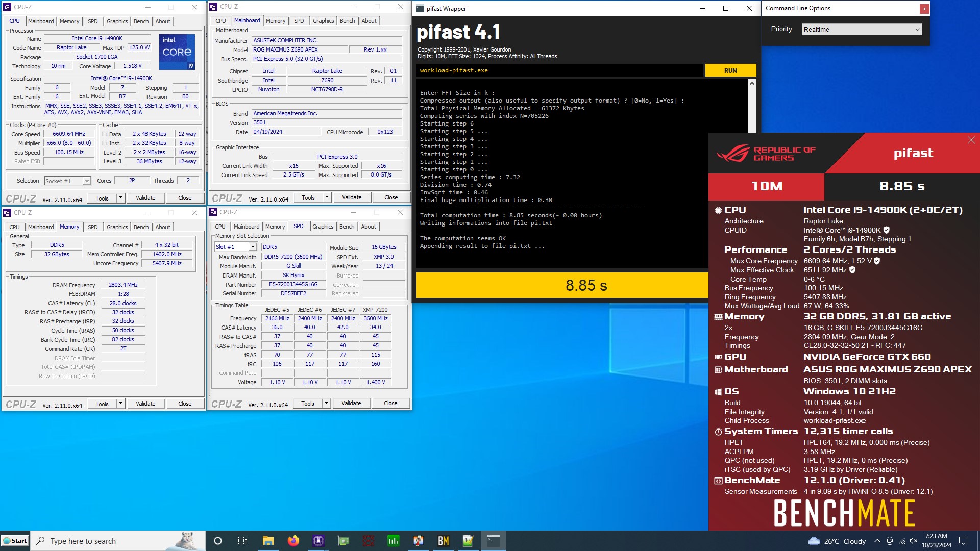Viewport: 980px width, 551px height.
Task: Expand Tools dropdown arrow in CPU-Z Memory window
Action: 120,404
